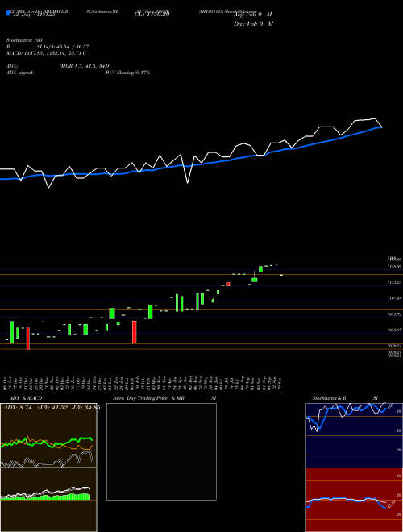
Task: Open the red RSI chart thumbnail
Action: tap(354, 500)
